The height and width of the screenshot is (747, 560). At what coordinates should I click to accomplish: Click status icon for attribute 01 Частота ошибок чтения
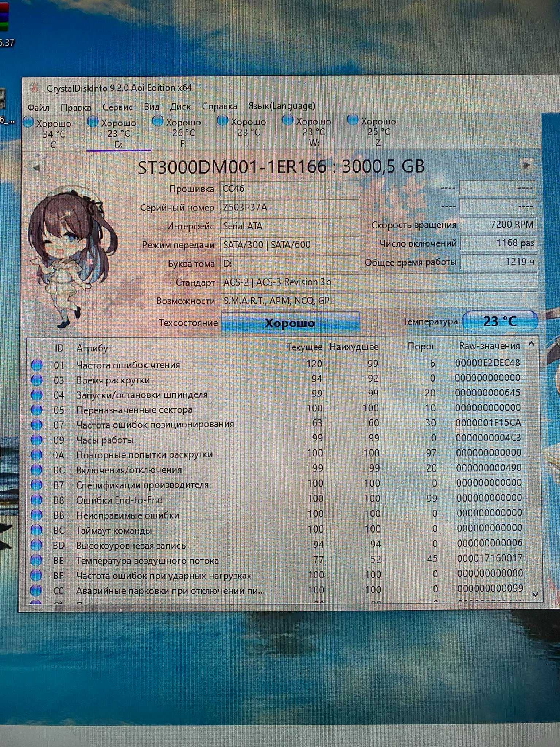click(36, 365)
